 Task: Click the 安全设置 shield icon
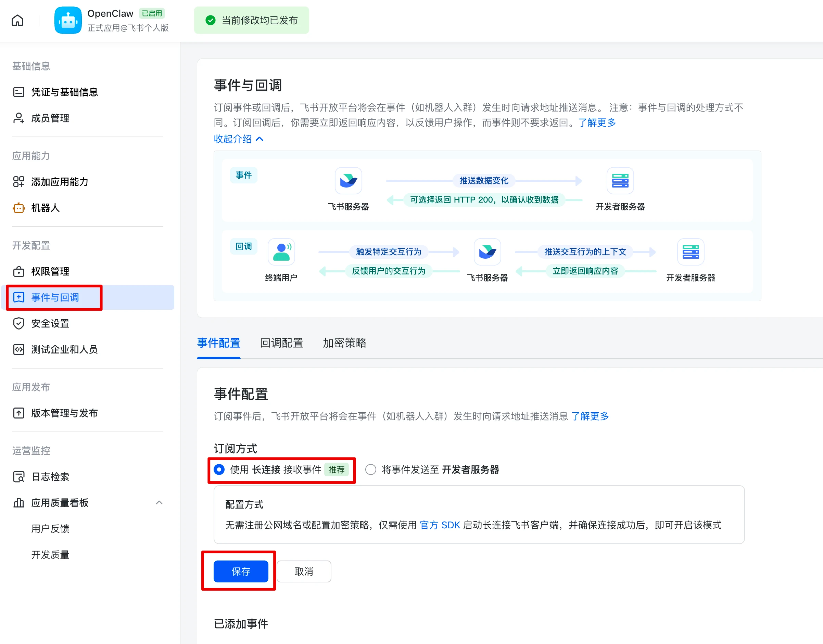[x=18, y=323]
